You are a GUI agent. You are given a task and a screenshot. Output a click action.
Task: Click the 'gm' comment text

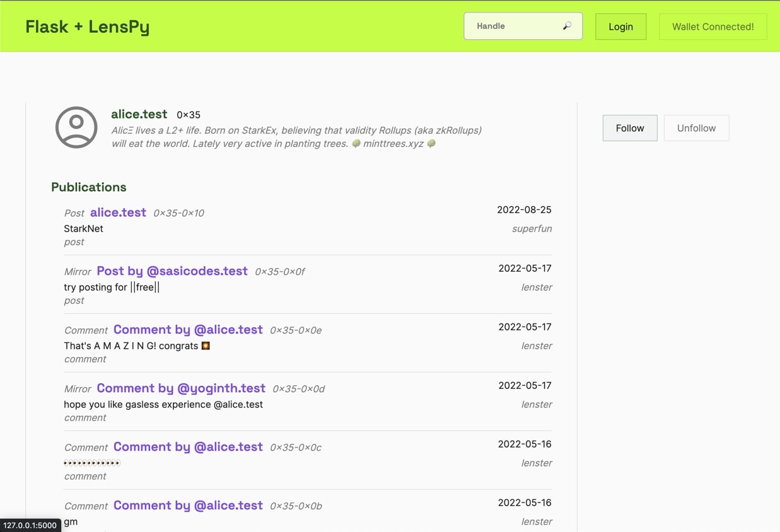click(x=71, y=522)
